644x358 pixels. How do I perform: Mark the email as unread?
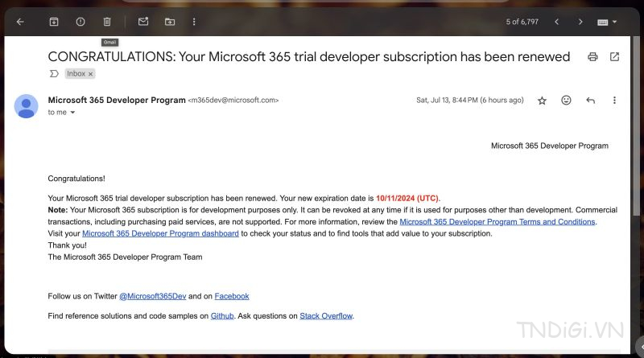point(143,22)
